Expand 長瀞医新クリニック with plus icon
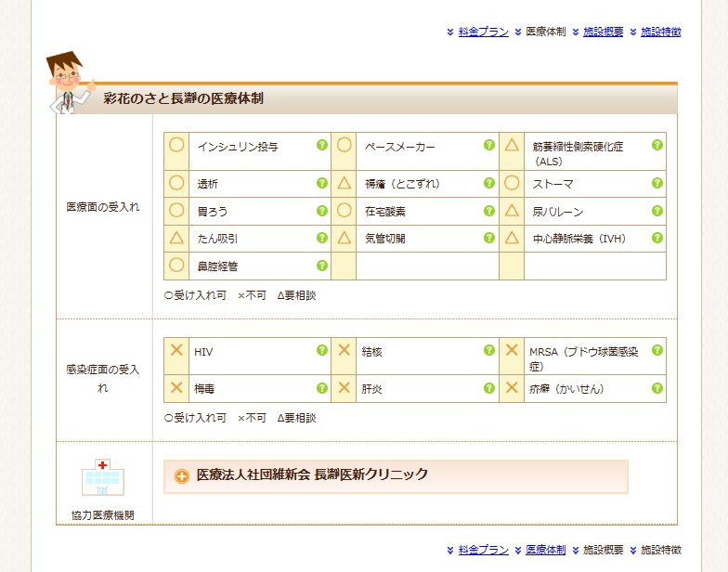 [182, 476]
